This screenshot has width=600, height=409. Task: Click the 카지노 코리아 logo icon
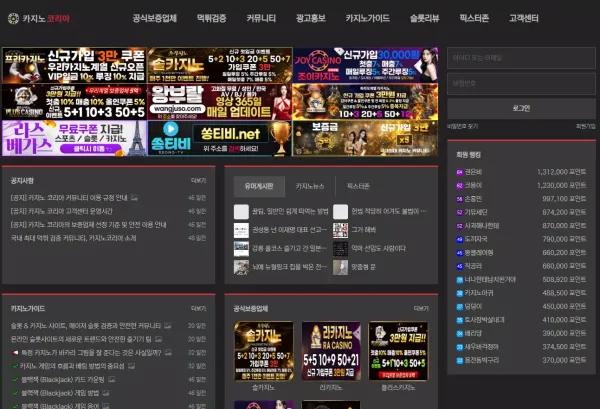(13, 18)
